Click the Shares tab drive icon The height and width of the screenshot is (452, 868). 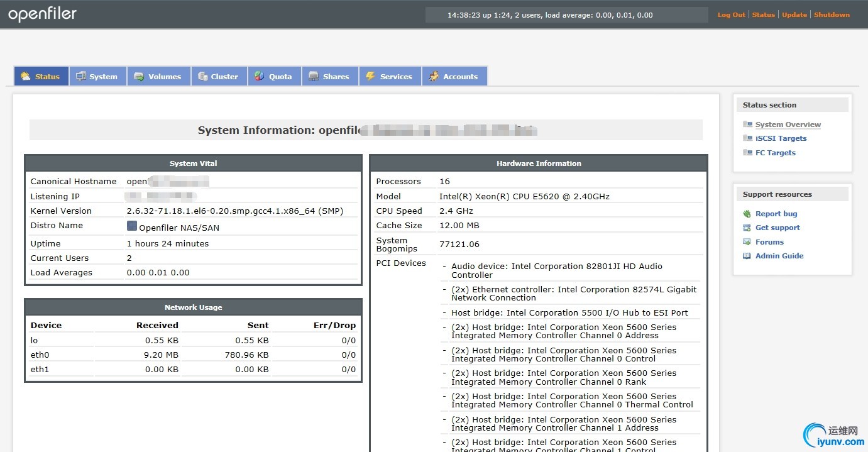314,77
